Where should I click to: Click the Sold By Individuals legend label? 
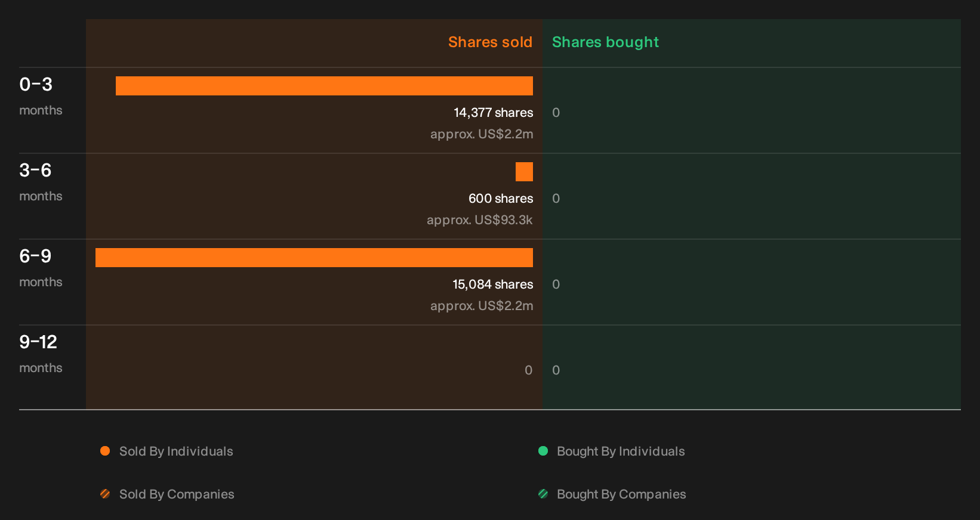click(x=176, y=451)
